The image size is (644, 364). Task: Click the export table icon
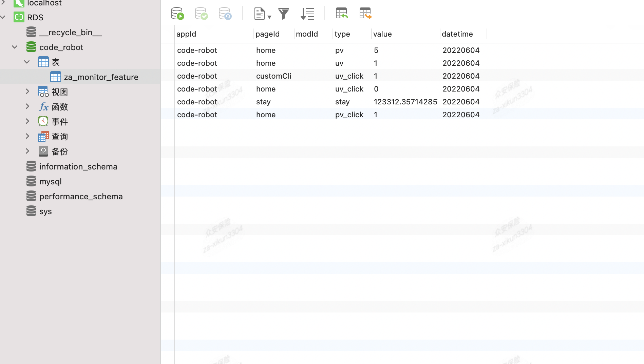365,14
